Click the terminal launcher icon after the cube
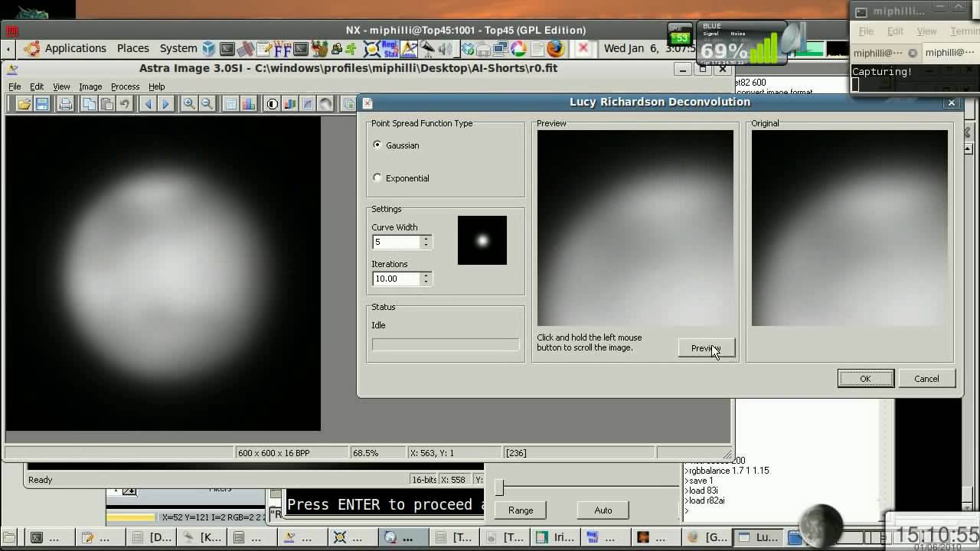Viewport: 980px width, 551px height. pos(227,48)
